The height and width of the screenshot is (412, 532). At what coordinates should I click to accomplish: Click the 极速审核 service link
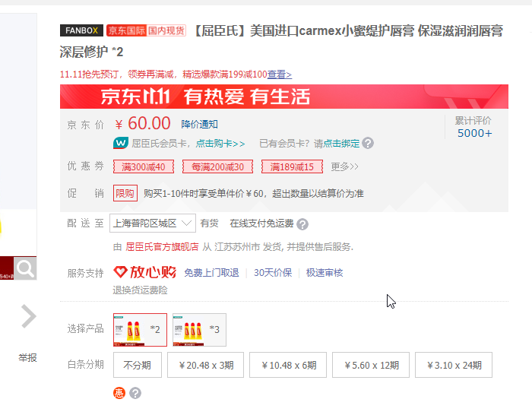click(x=325, y=273)
